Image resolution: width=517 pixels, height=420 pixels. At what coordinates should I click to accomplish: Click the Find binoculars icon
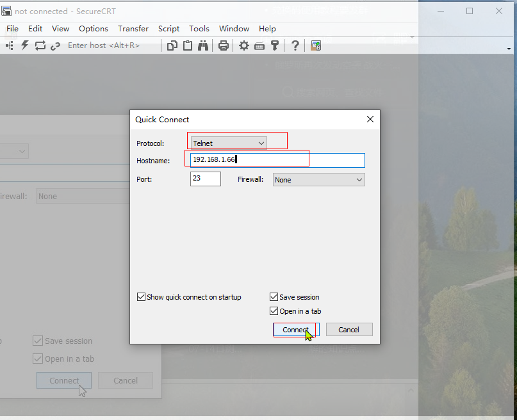coord(203,45)
